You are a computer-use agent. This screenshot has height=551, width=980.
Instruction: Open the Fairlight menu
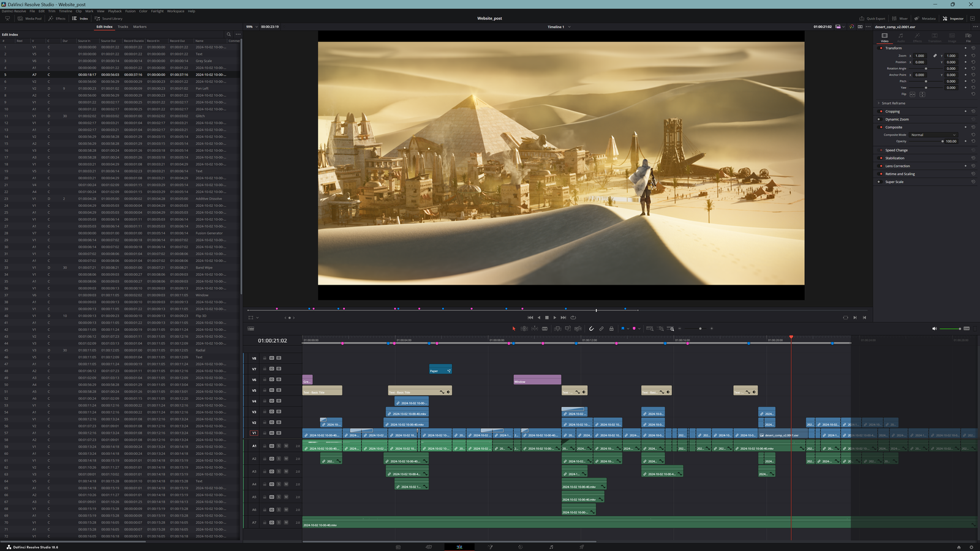click(x=157, y=11)
